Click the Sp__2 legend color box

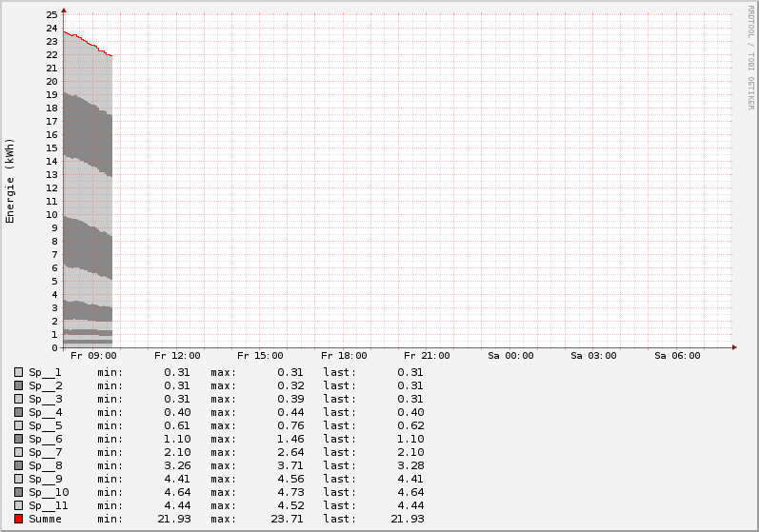pyautogui.click(x=18, y=385)
